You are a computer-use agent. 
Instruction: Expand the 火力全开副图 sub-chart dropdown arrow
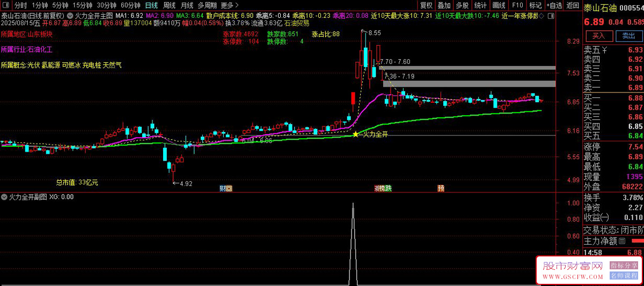point(5,197)
